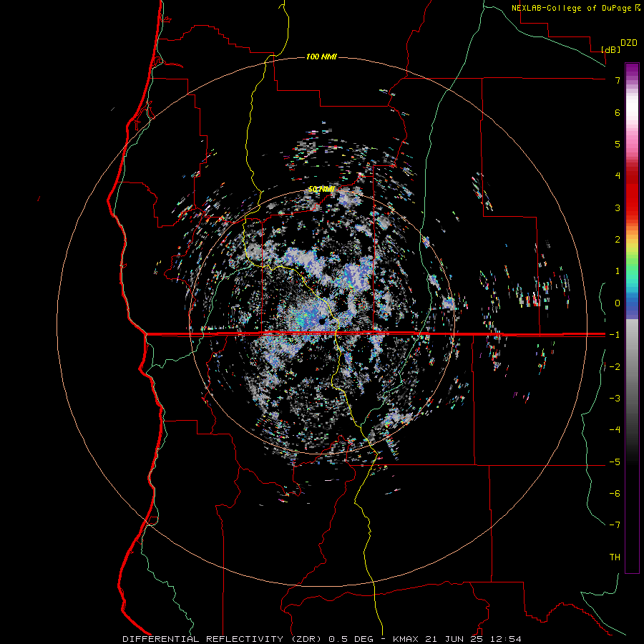
Task: Click the 5 value on the color scale
Action: tap(618, 144)
